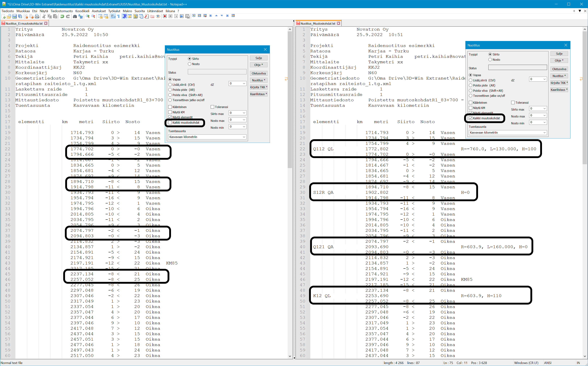The image size is (588, 366).
Task: Open the Muokkaa menu
Action: [x=23, y=11]
